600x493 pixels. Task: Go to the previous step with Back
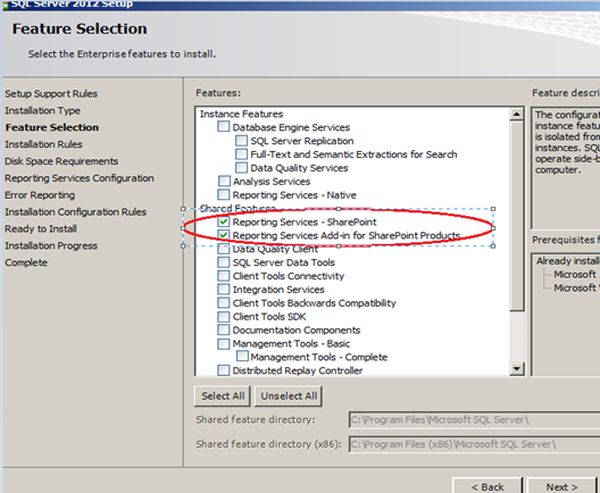tap(487, 485)
